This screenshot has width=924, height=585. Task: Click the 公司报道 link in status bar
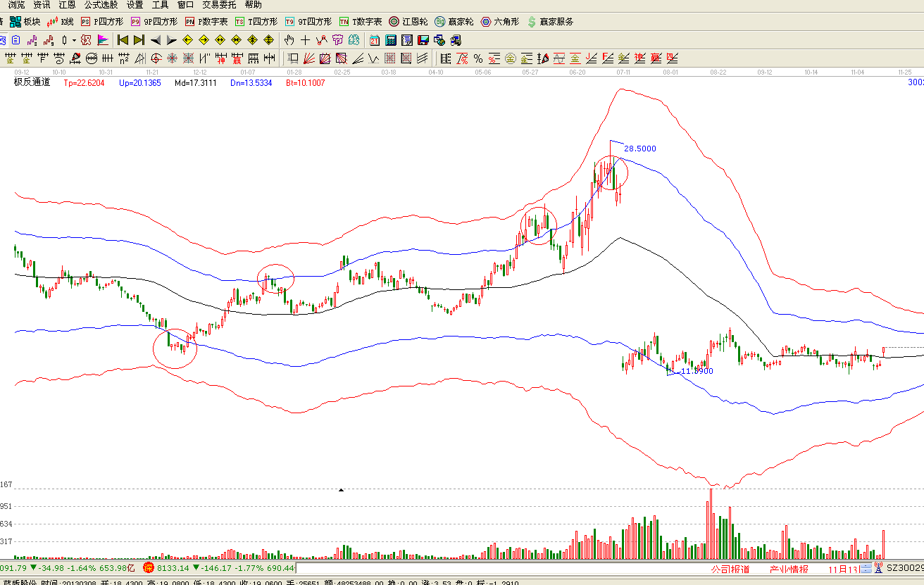coord(730,569)
